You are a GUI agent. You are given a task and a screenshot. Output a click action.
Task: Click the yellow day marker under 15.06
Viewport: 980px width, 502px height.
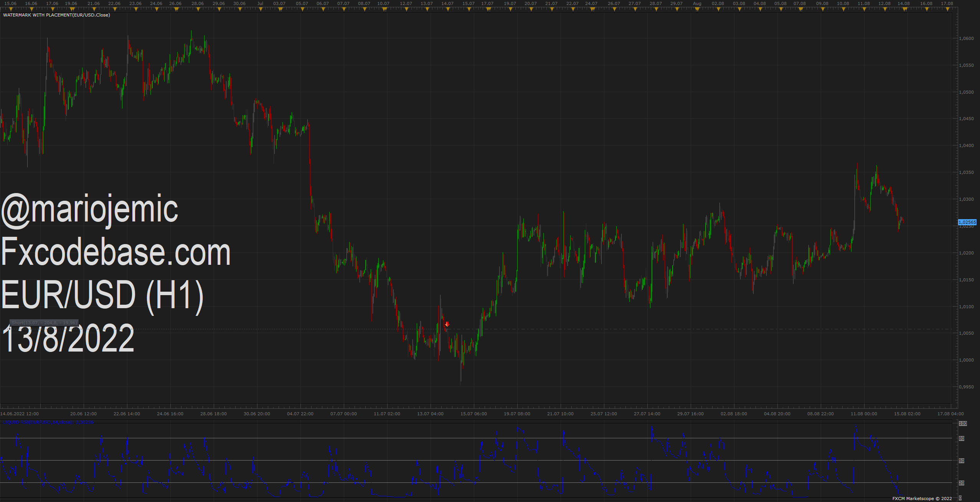[x=10, y=9]
